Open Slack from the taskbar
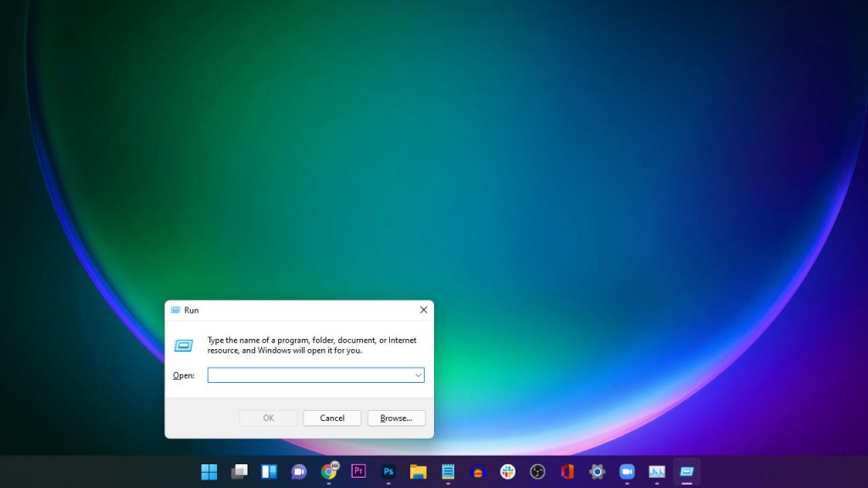Image resolution: width=868 pixels, height=488 pixels. [508, 472]
